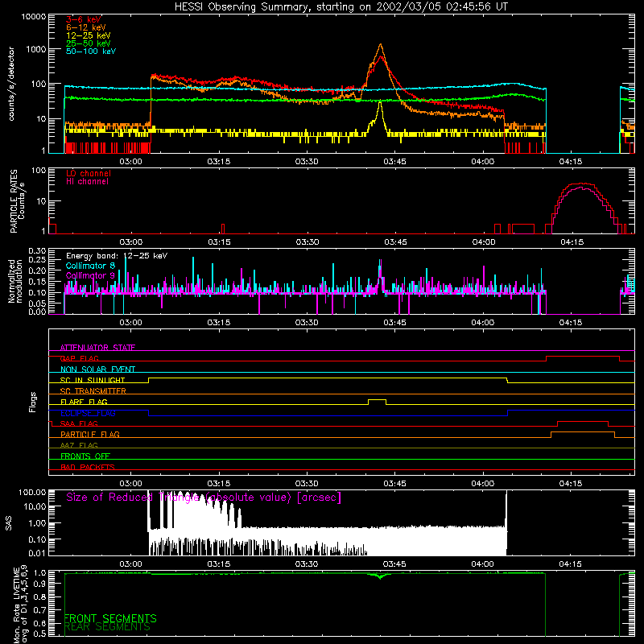Click the green 25-50 keV legend entry
This screenshot has height=644, width=644.
click(x=89, y=43)
